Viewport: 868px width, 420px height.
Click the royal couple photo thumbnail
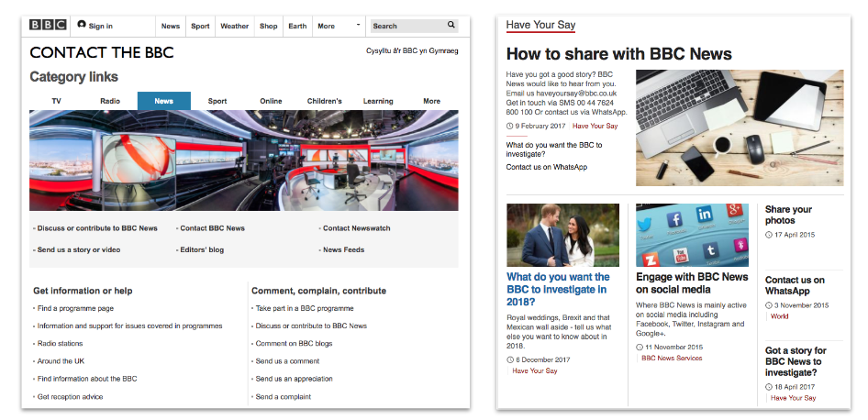563,235
